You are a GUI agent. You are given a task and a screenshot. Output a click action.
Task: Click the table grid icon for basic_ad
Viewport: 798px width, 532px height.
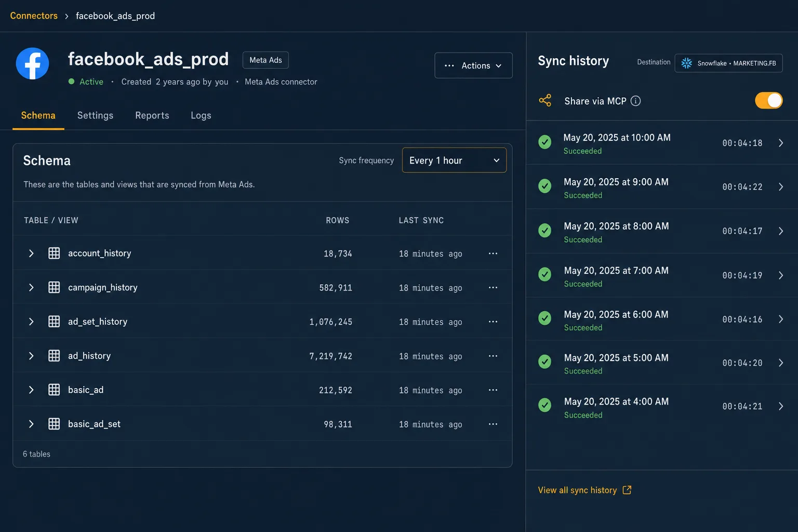coord(54,390)
